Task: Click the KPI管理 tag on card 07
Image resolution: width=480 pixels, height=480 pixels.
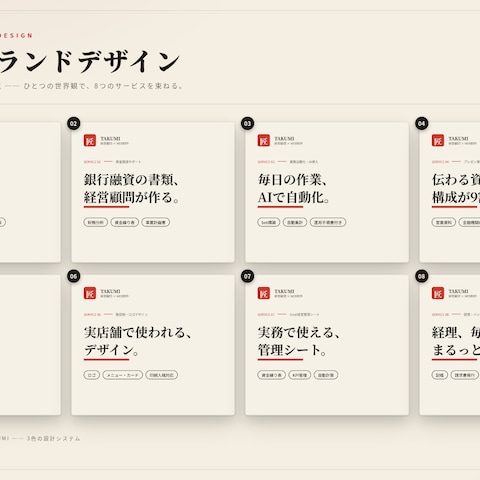Action: [x=300, y=375]
